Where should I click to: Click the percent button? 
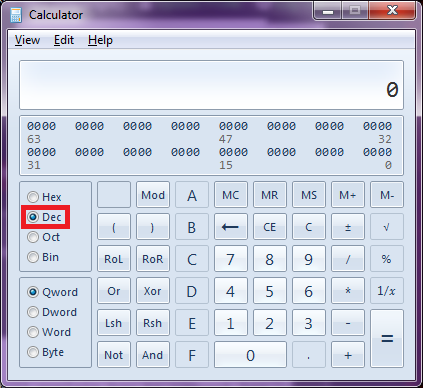click(387, 259)
